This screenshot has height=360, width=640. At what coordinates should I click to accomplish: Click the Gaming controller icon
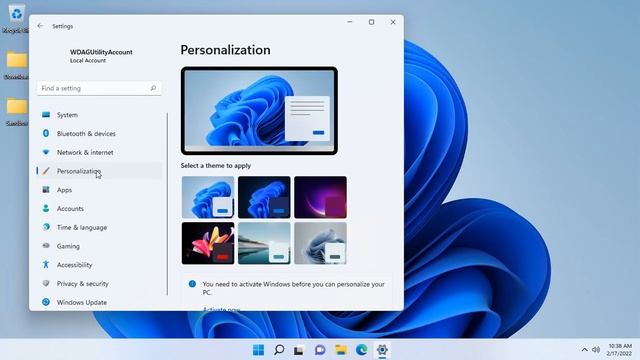point(46,246)
